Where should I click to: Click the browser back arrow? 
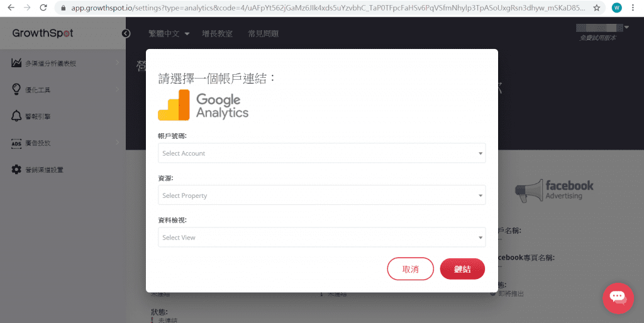point(11,8)
